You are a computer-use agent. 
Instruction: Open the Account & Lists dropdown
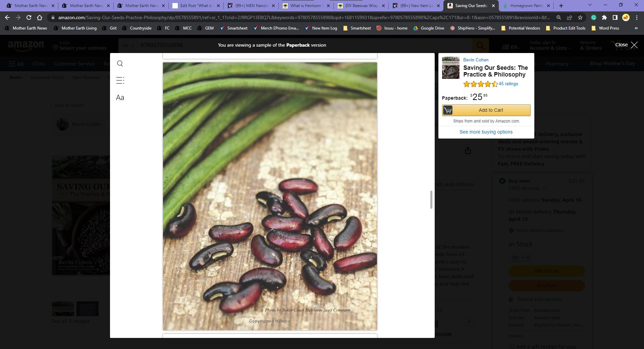(550, 45)
